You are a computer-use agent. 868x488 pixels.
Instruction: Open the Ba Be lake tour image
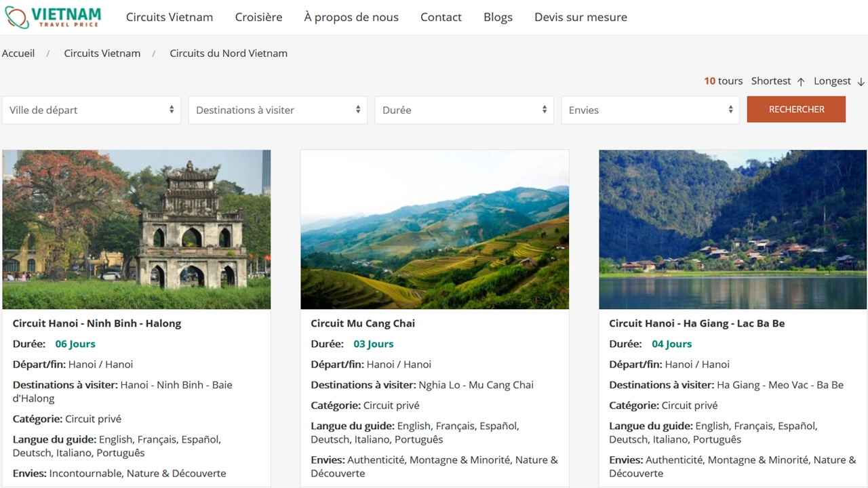[x=732, y=229]
